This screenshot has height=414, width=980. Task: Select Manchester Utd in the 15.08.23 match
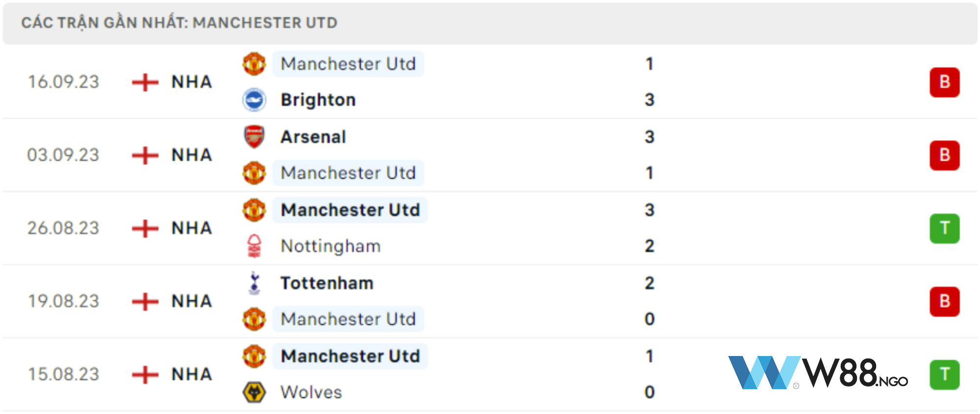coord(350,356)
